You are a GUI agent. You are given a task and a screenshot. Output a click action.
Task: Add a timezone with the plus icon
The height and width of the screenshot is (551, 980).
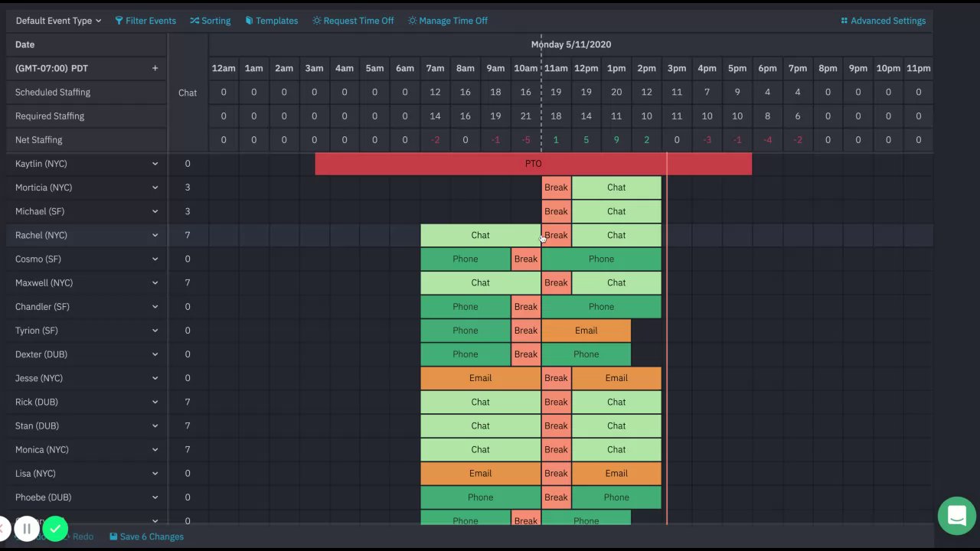pos(155,68)
